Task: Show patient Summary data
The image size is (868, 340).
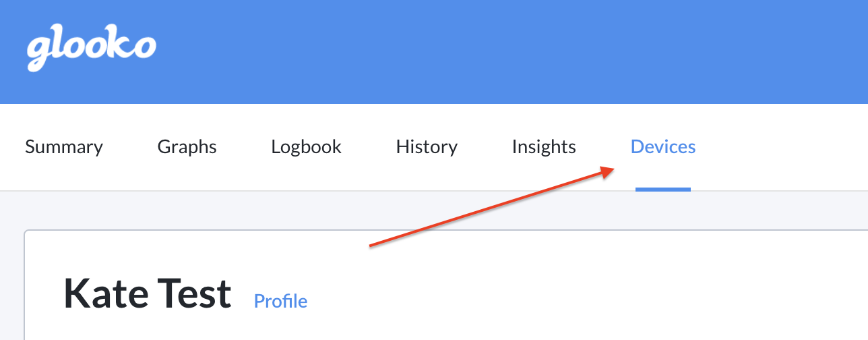Action: point(64,147)
